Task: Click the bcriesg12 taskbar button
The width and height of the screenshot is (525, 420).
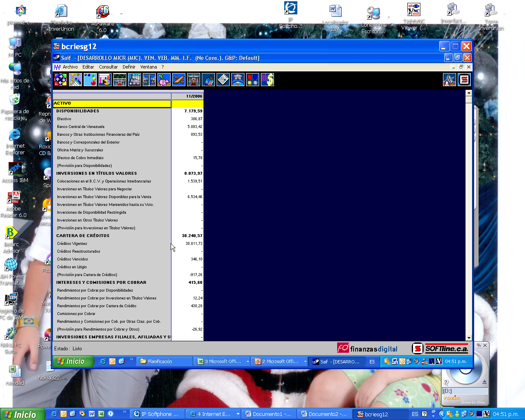Action: click(381, 414)
